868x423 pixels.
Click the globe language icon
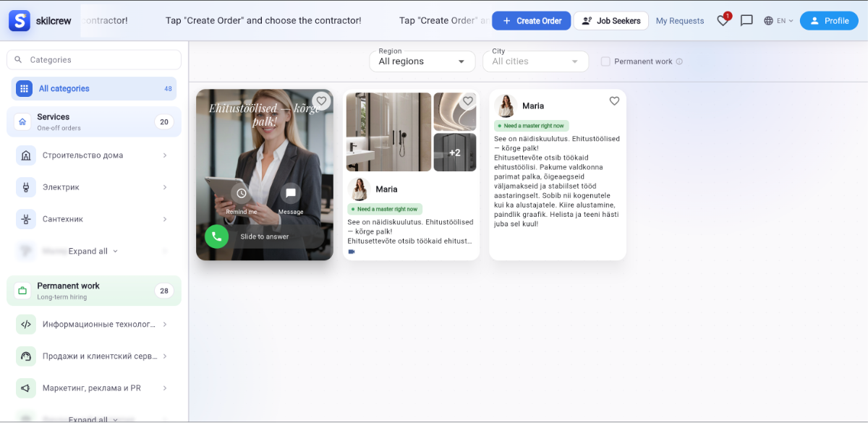click(x=768, y=21)
